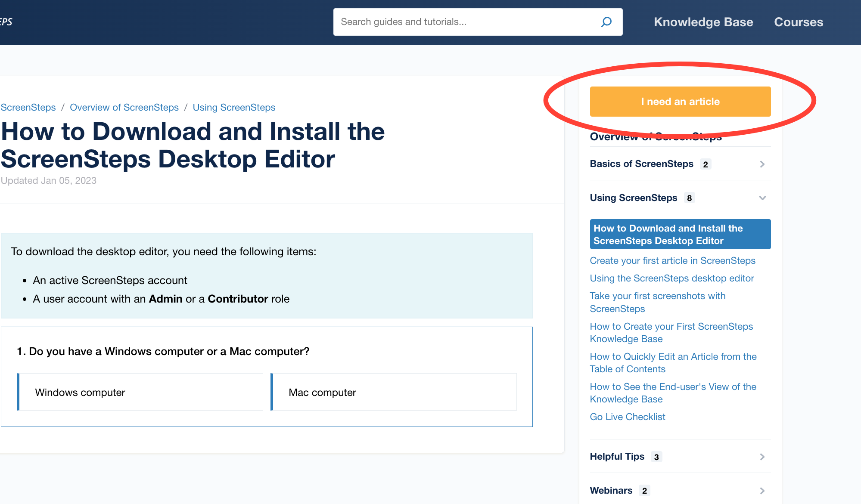Image resolution: width=861 pixels, height=504 pixels.
Task: Open Using the ScreenSteps desktop editor link
Action: tap(671, 278)
